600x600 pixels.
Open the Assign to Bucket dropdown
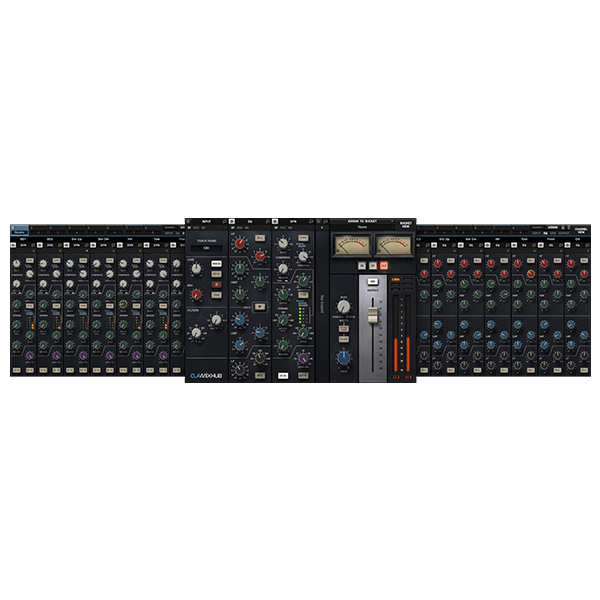[x=366, y=227]
